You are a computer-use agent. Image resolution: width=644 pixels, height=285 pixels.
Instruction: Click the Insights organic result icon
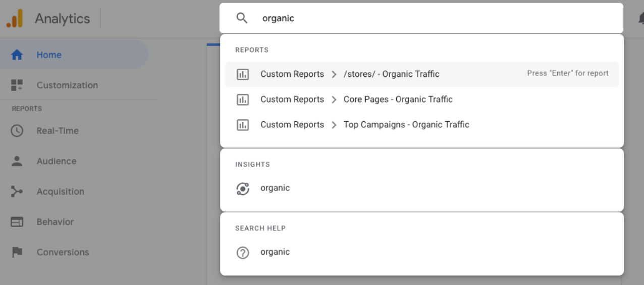pyautogui.click(x=243, y=188)
